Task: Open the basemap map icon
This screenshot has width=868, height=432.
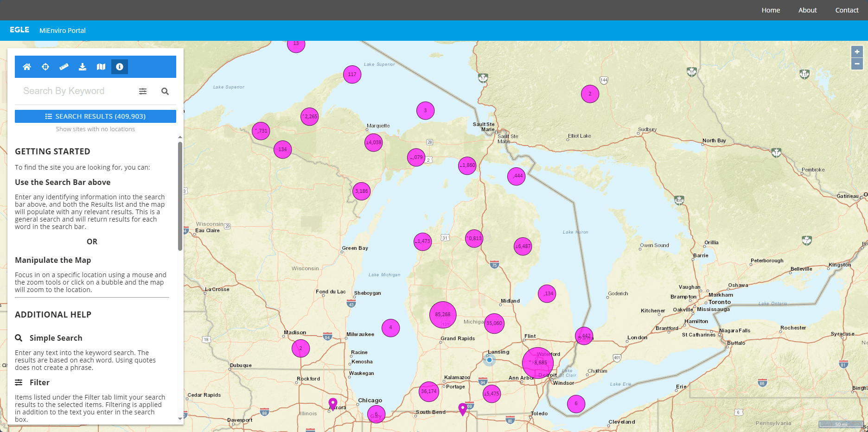Action: [101, 67]
